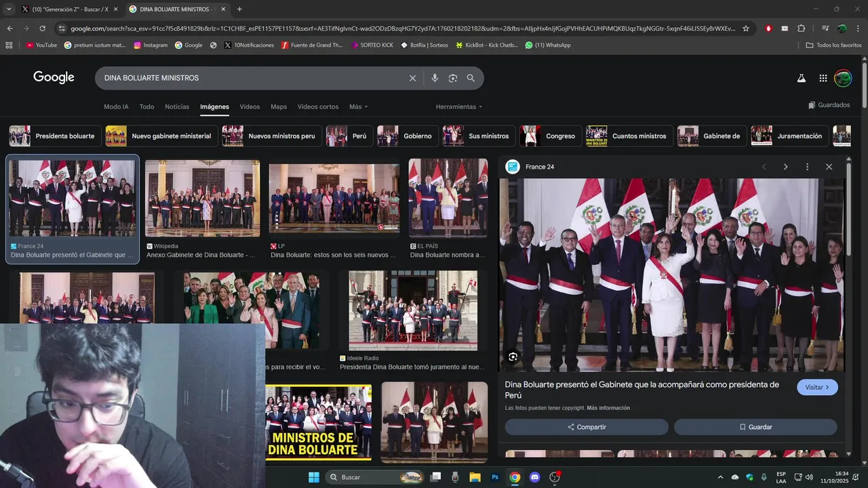Image resolution: width=868 pixels, height=488 pixels.
Task: Select the Nuevos ministros peru chip
Action: [271, 136]
